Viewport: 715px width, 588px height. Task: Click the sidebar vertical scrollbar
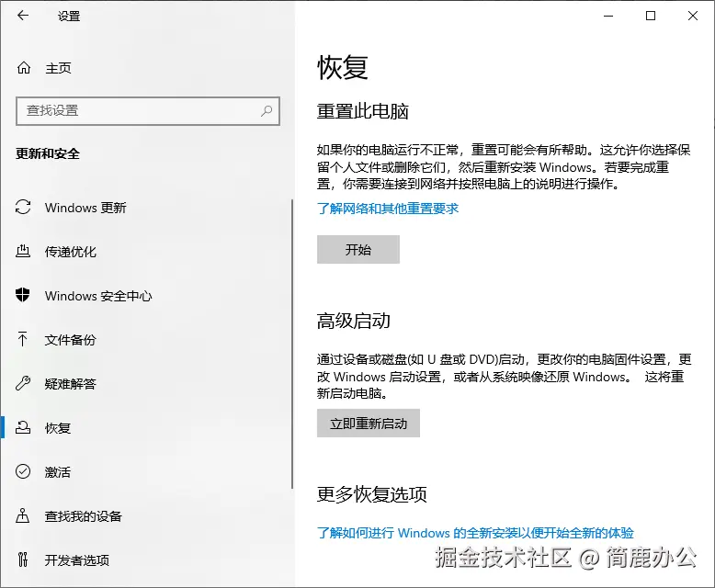tap(292, 345)
